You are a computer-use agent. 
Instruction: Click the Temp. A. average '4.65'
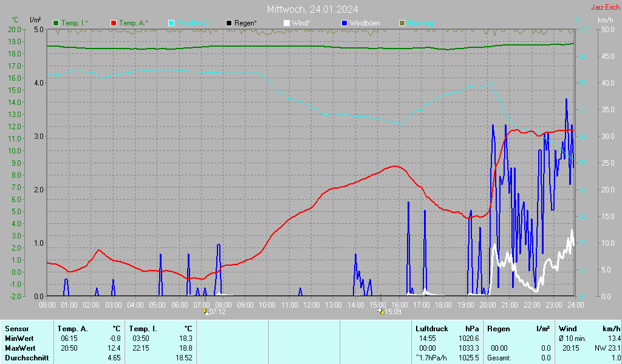click(114, 358)
